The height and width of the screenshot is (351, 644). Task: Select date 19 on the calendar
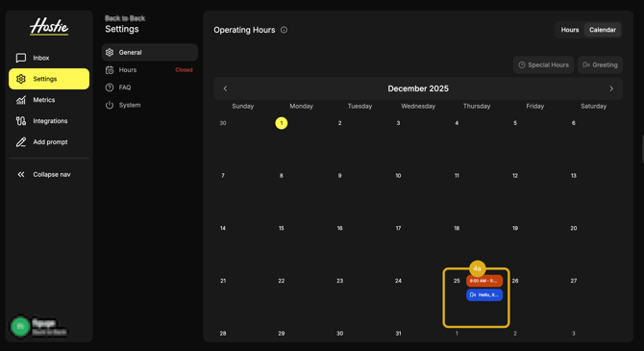(515, 228)
